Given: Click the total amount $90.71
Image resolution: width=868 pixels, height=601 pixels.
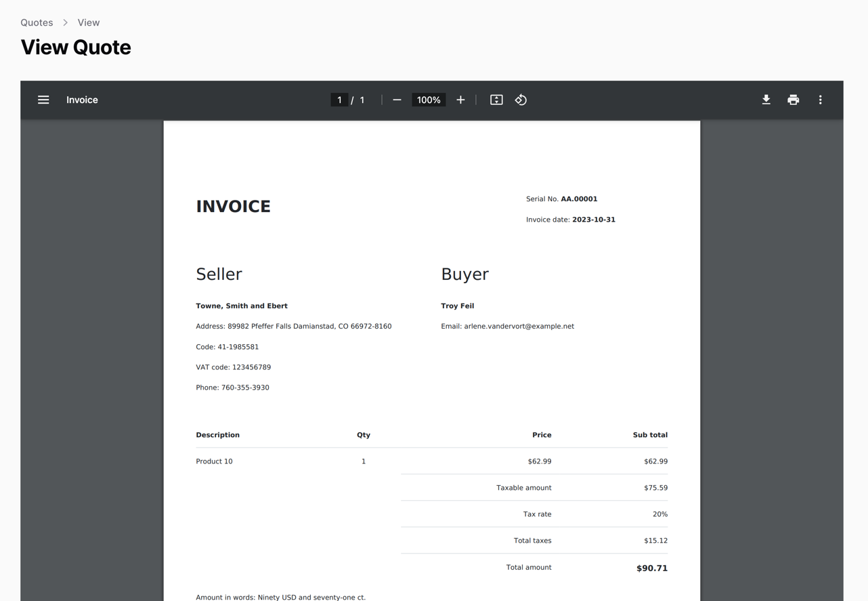Looking at the screenshot, I should point(651,568).
